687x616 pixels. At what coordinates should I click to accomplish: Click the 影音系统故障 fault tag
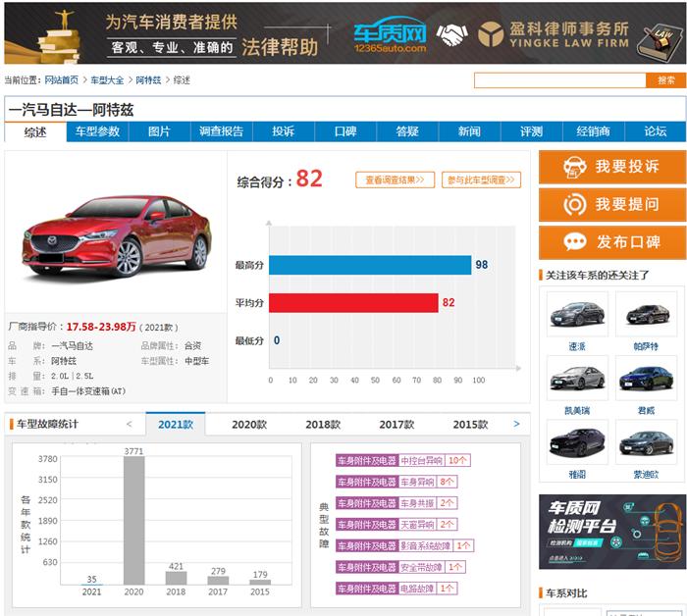(404, 546)
